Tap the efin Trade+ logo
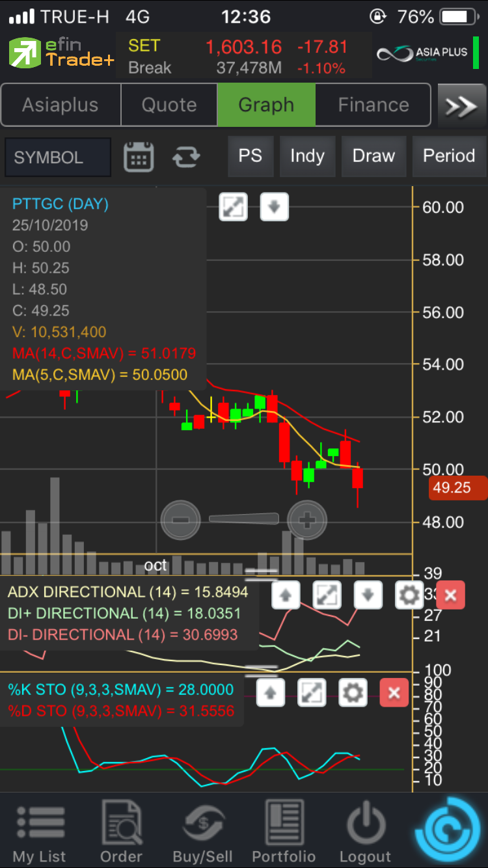This screenshot has height=868, width=488. pos(61,53)
